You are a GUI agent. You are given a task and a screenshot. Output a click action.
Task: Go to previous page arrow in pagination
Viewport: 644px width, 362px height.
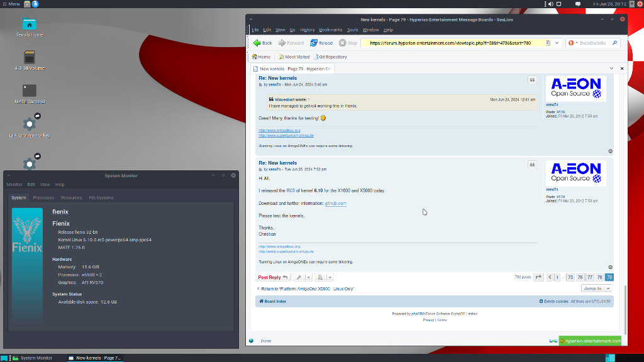pyautogui.click(x=550, y=277)
